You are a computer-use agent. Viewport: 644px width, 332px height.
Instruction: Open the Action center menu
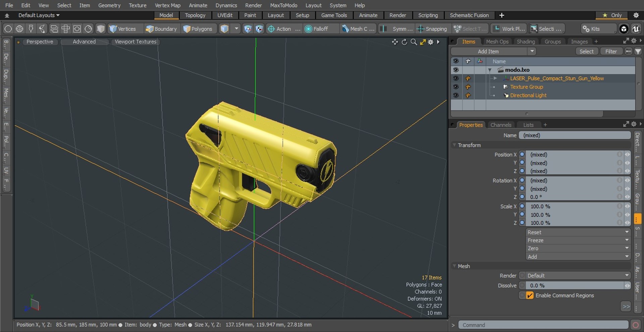coord(284,29)
